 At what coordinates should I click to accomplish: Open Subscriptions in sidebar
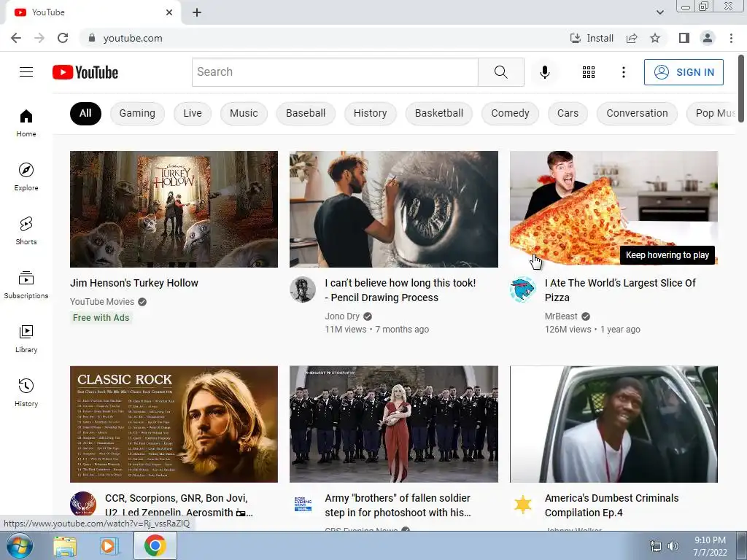[x=26, y=285]
